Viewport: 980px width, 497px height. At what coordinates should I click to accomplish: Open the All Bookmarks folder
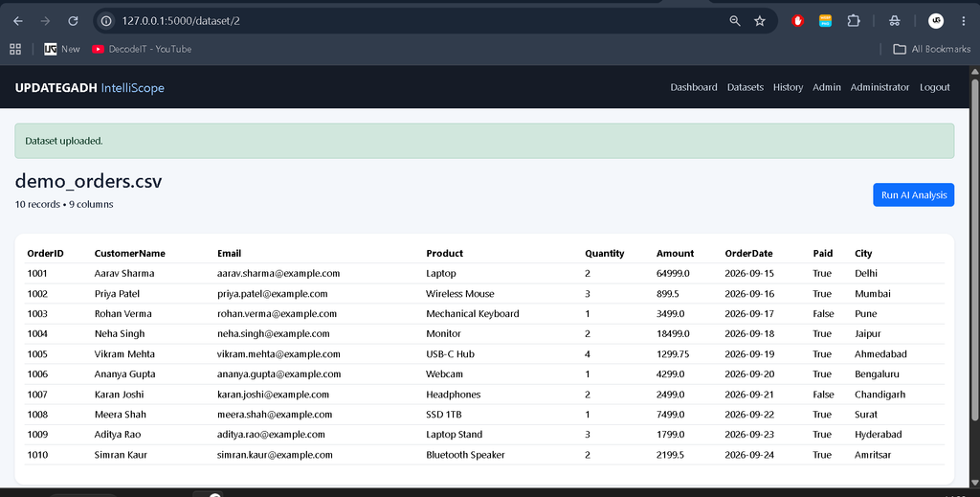[932, 49]
